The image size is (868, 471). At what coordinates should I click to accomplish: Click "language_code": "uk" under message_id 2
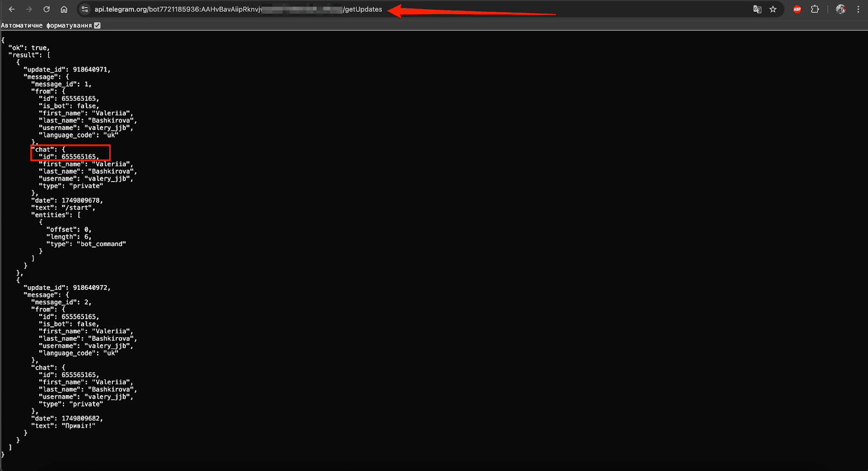click(78, 353)
